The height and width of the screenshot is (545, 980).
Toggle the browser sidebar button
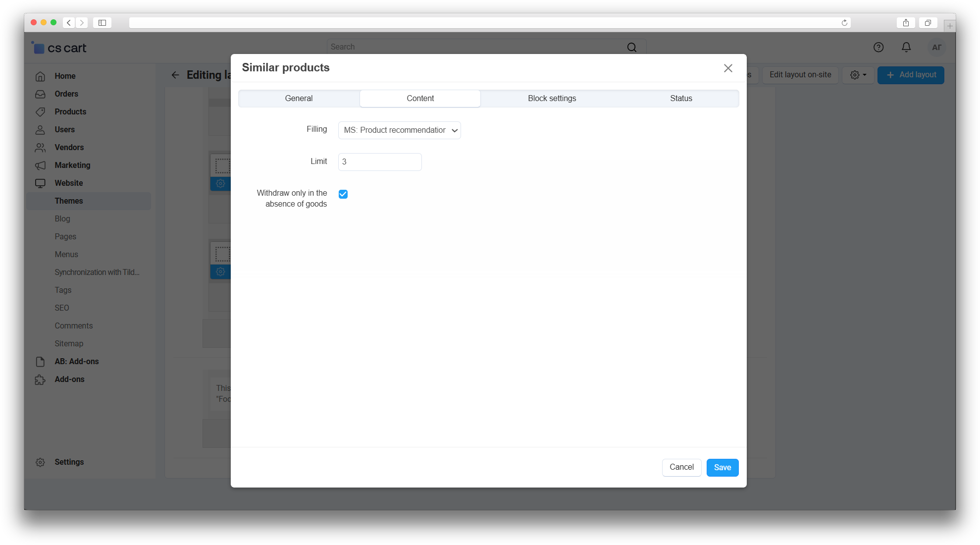(102, 23)
